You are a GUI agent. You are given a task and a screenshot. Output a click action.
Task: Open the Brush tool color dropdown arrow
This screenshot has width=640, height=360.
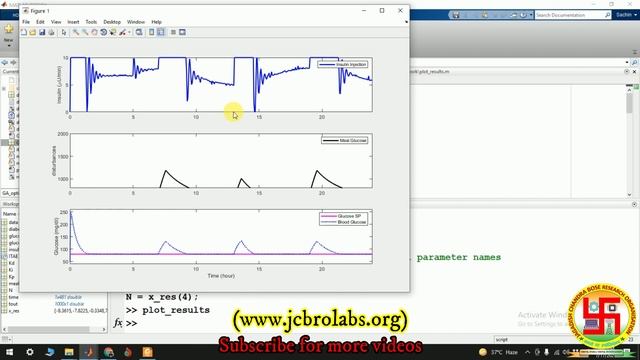(129, 32)
